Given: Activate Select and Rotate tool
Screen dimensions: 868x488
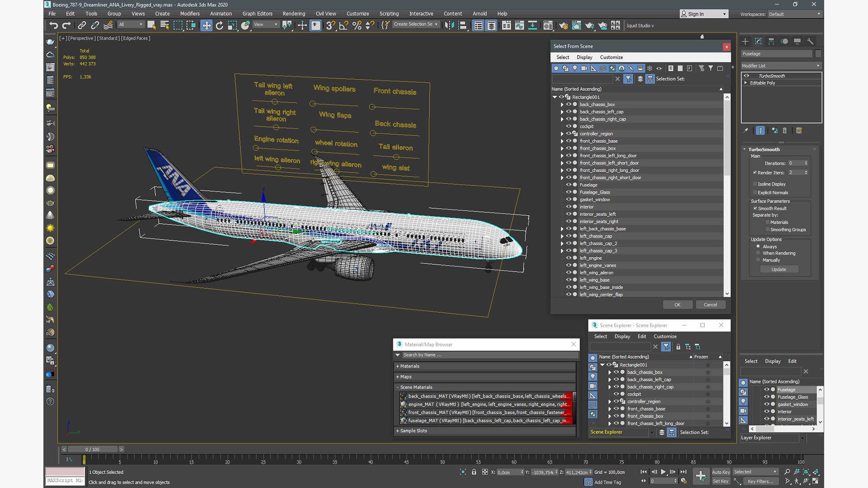Looking at the screenshot, I should (x=219, y=25).
